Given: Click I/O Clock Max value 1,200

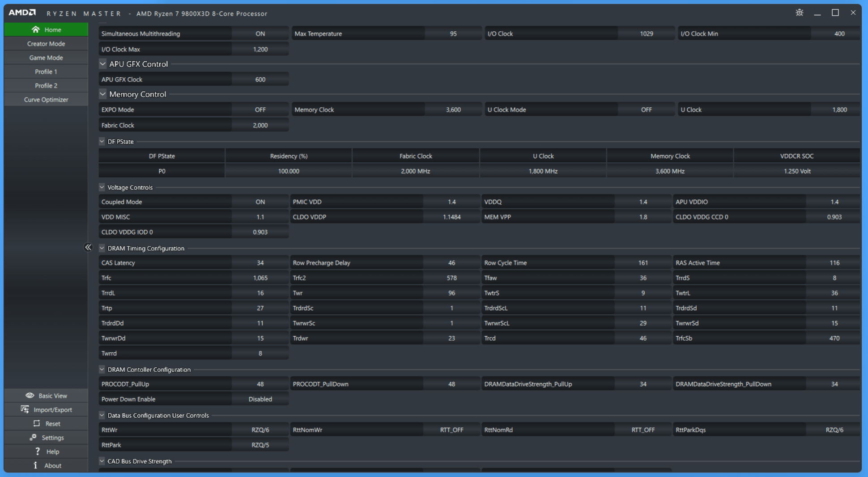Looking at the screenshot, I should [260, 49].
